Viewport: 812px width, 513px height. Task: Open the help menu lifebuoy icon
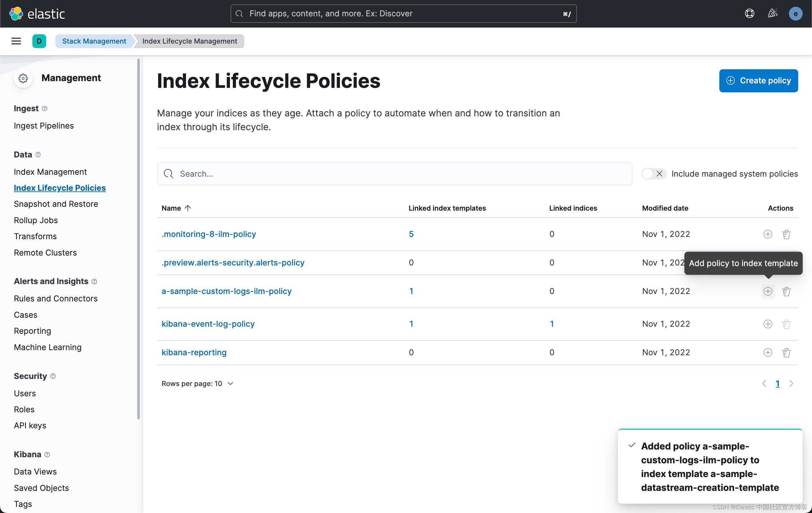tap(749, 13)
